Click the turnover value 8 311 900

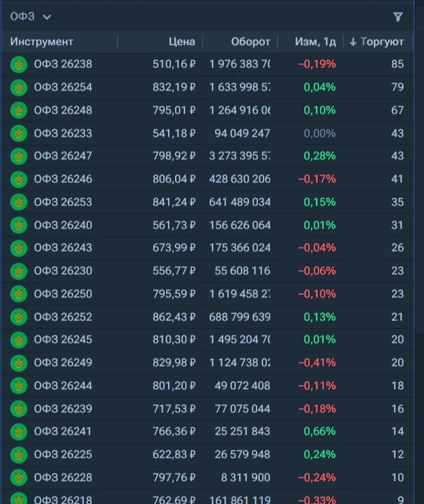click(x=246, y=477)
